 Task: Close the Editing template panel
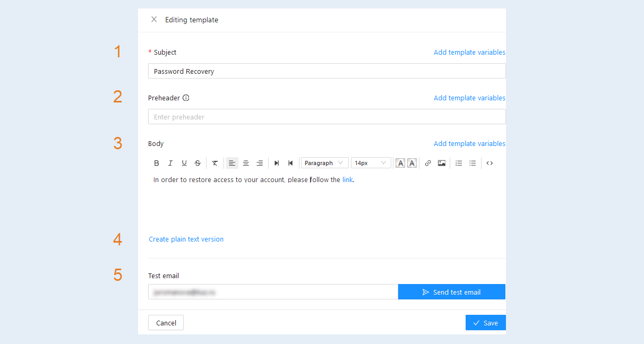(x=154, y=20)
